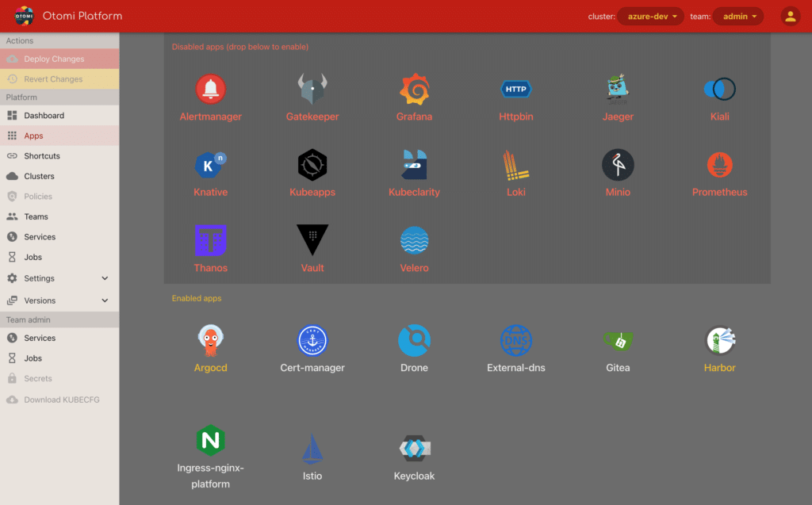Open the Loki app icon
This screenshot has height=505, width=812.
(515, 165)
